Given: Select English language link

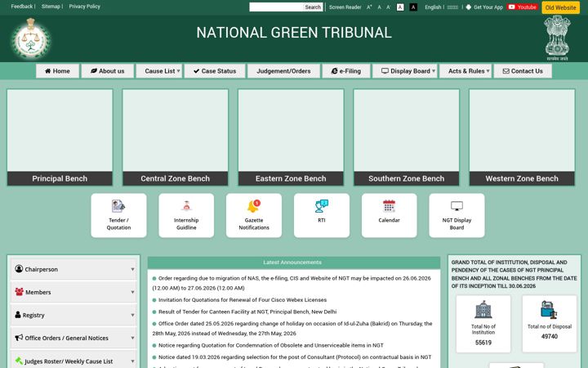Looking at the screenshot, I should pyautogui.click(x=433, y=7).
